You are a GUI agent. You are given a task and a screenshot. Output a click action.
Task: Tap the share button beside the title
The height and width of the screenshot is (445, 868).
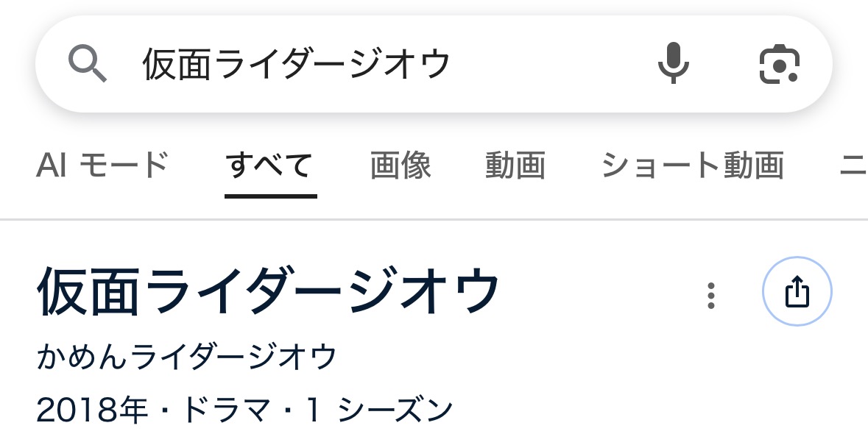797,293
